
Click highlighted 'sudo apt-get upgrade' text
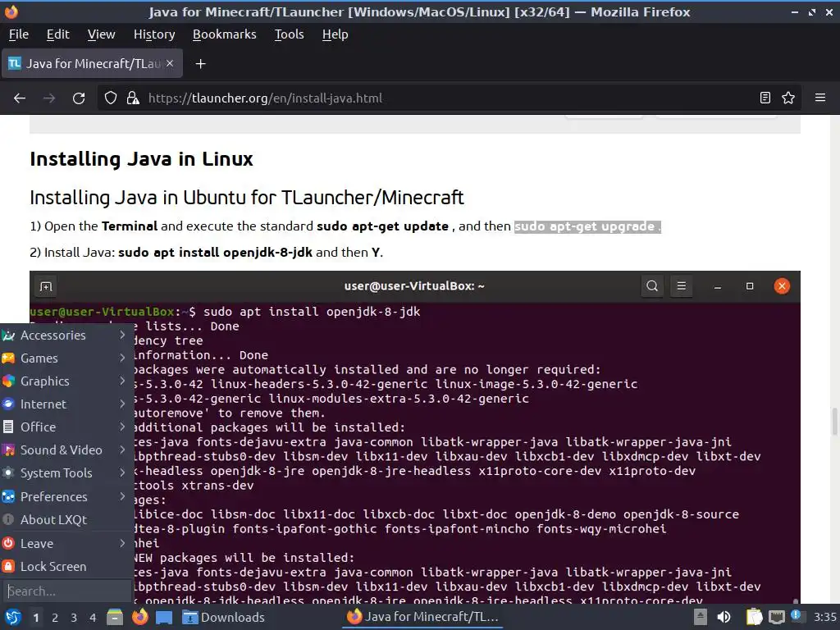[587, 226]
